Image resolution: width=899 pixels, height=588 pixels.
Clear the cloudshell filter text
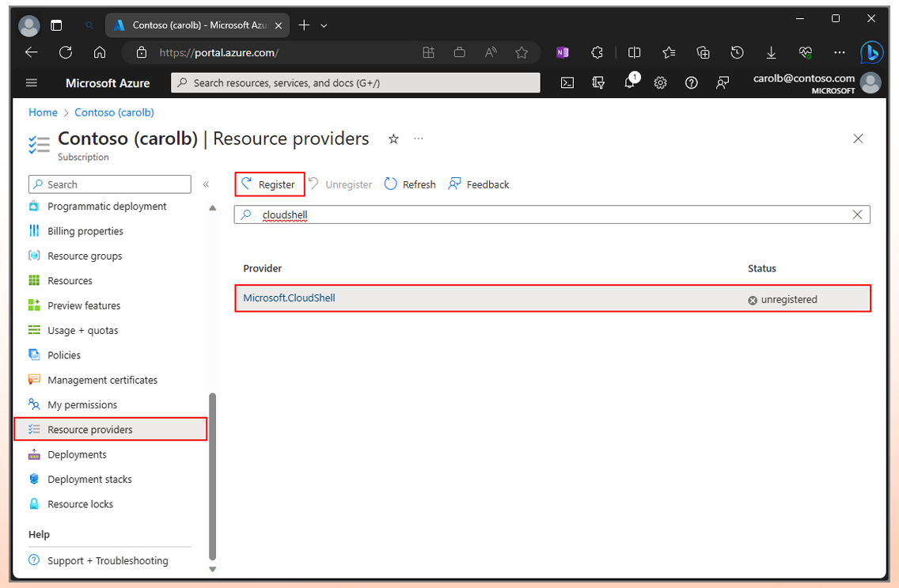[x=857, y=214]
